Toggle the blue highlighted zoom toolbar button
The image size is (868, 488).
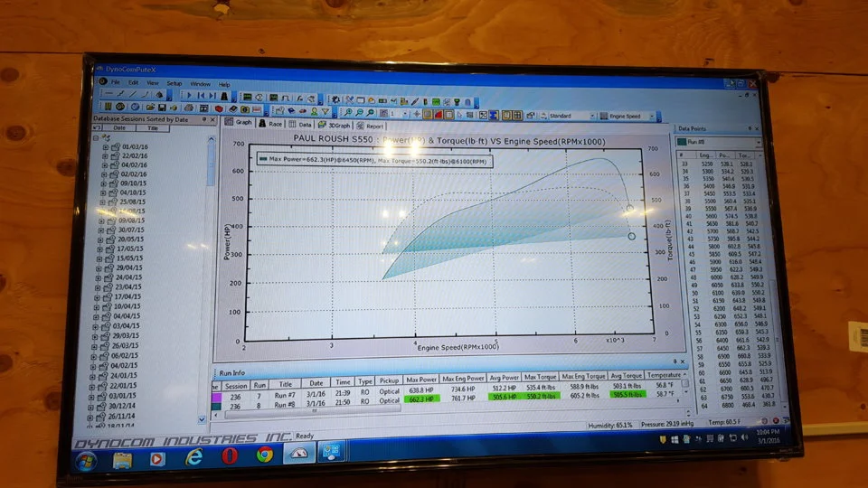click(x=494, y=115)
